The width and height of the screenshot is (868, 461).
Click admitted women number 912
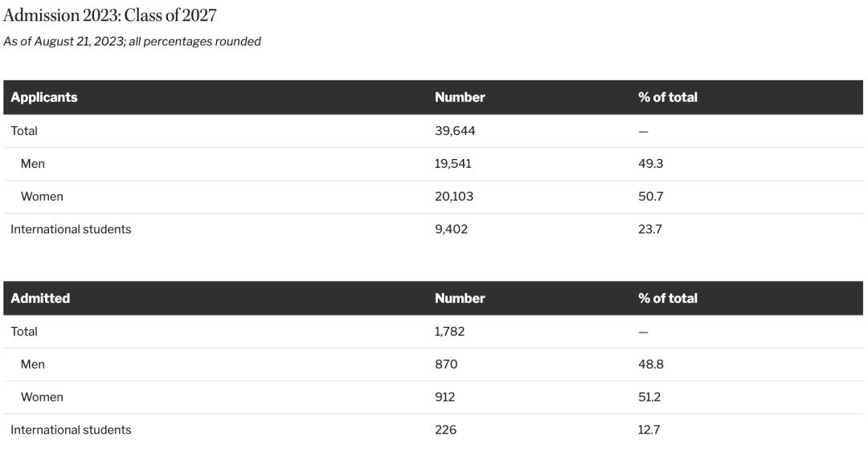click(445, 397)
